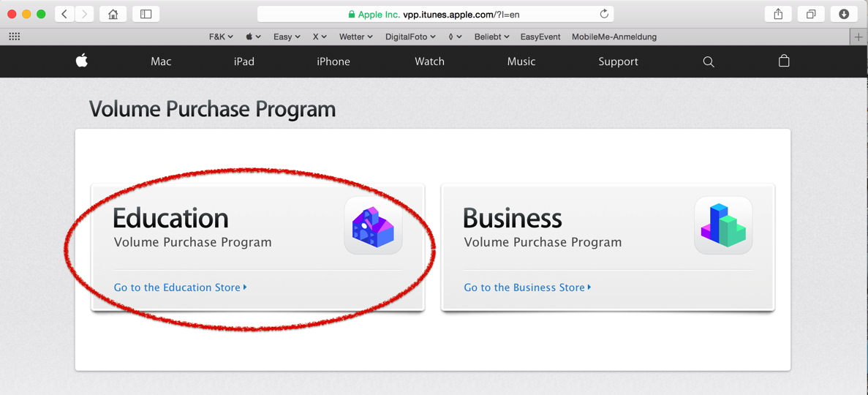The height and width of the screenshot is (395, 868).
Task: Reload the page with the refresh icon
Action: click(604, 14)
